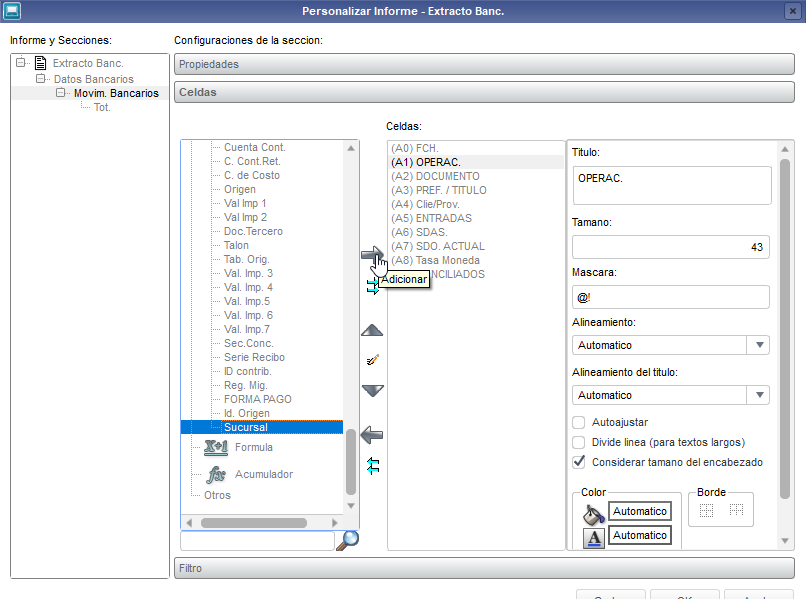Click the remove-all double left arrow icon
The height and width of the screenshot is (599, 806).
pyautogui.click(x=373, y=465)
